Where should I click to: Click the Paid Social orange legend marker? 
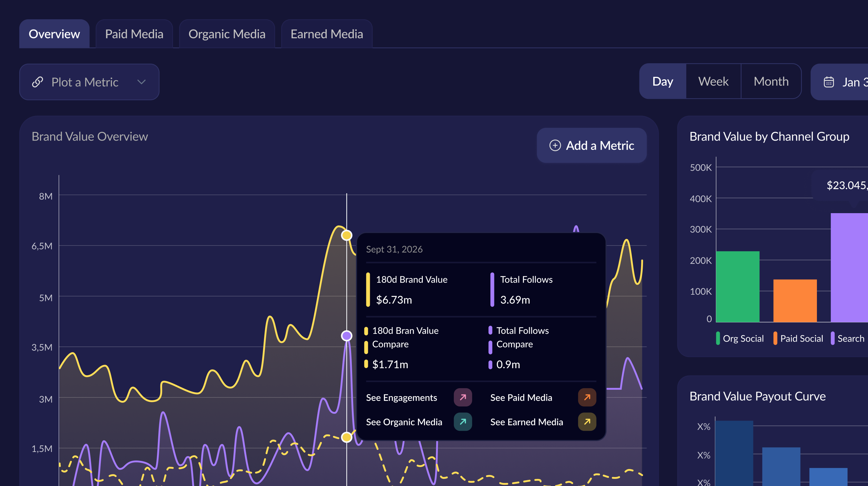(775, 338)
